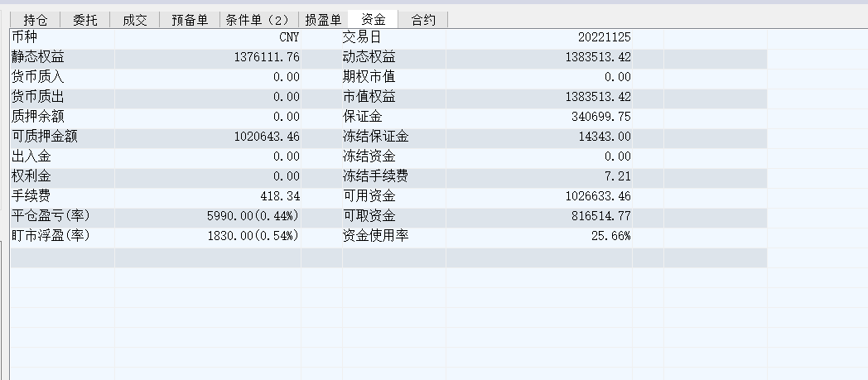Select the 动态权益 value 1383513.42
Image resolution: width=868 pixels, height=380 pixels.
(x=599, y=57)
